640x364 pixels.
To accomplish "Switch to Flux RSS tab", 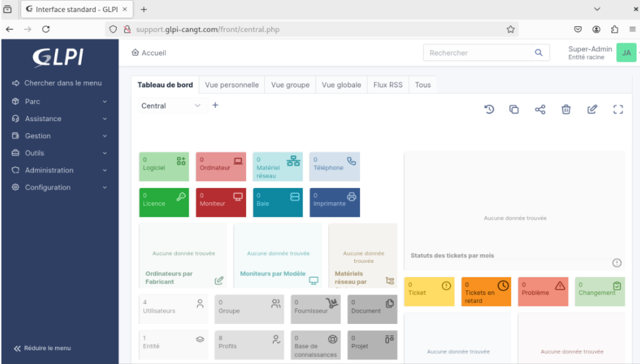I will click(x=387, y=85).
